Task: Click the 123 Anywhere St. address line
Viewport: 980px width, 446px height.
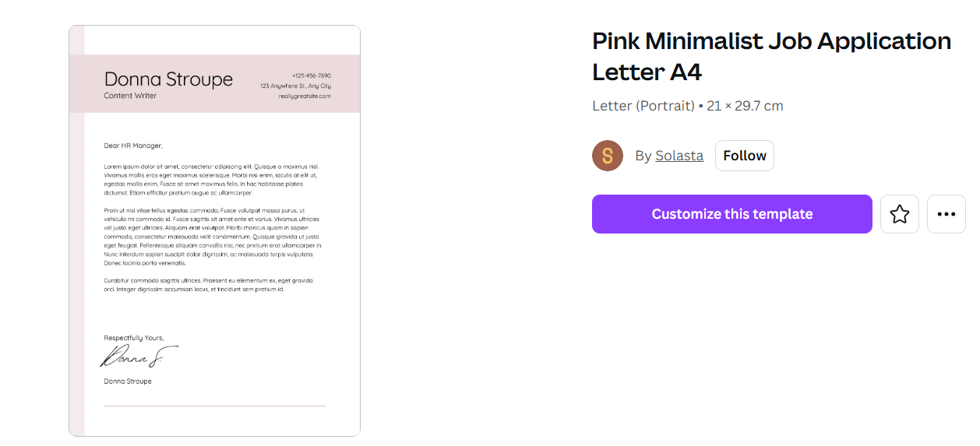Action: coord(295,86)
